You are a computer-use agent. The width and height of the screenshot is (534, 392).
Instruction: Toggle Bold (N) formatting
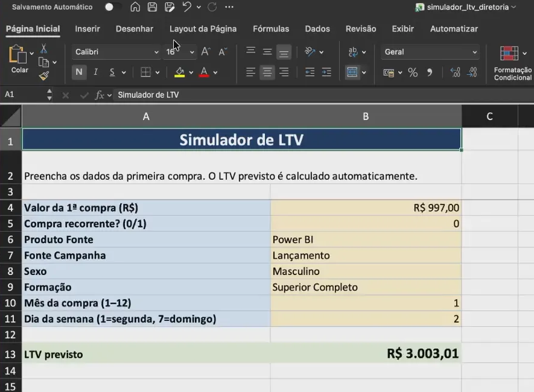pyautogui.click(x=79, y=72)
